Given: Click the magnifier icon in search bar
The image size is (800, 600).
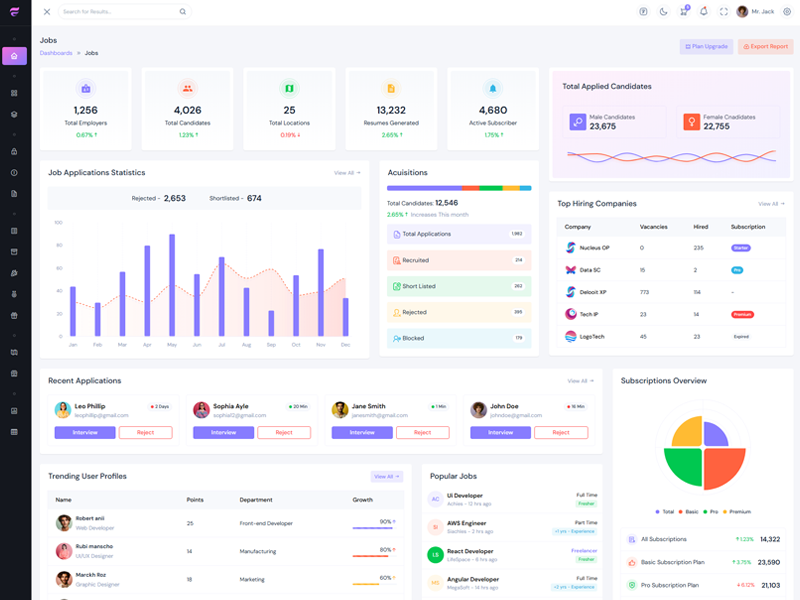Looking at the screenshot, I should click(x=183, y=12).
